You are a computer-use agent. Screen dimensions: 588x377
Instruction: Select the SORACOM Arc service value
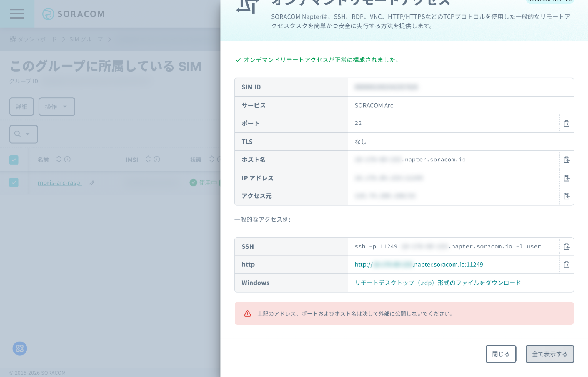374,105
